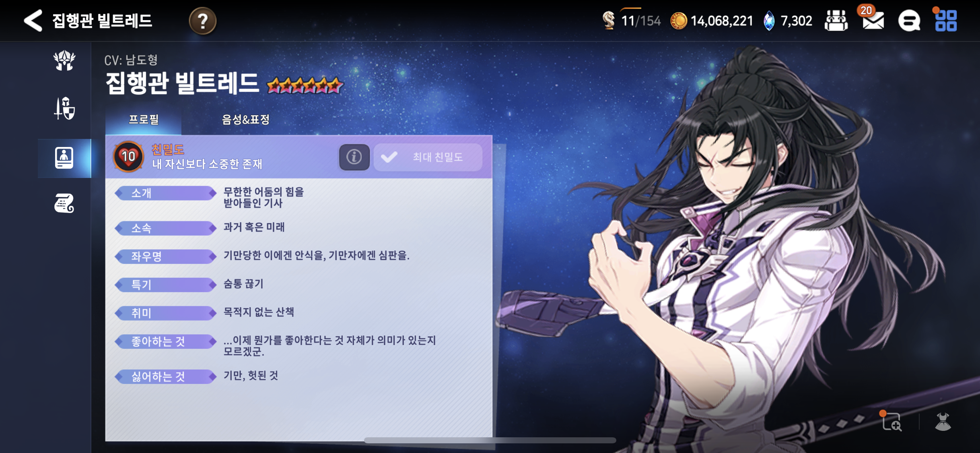Click the blue crystal currency 7,302
Screen dimensions: 980x453
pos(788,21)
